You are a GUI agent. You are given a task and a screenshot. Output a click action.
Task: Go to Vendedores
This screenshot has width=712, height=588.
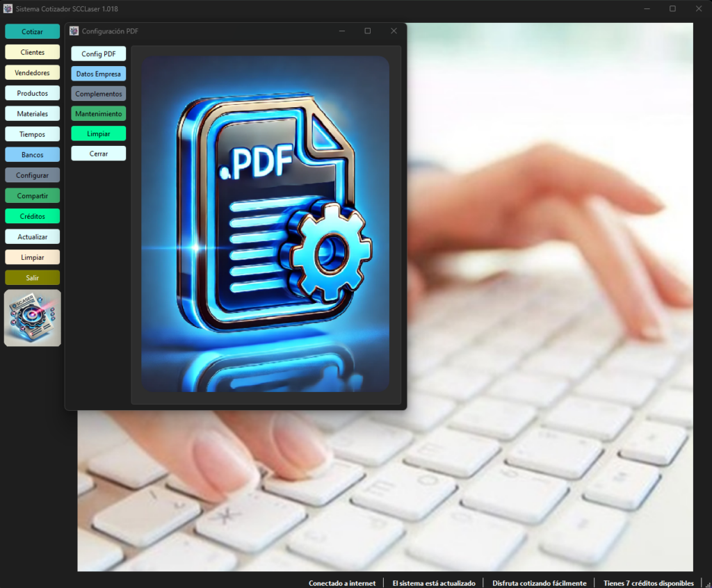(x=32, y=73)
